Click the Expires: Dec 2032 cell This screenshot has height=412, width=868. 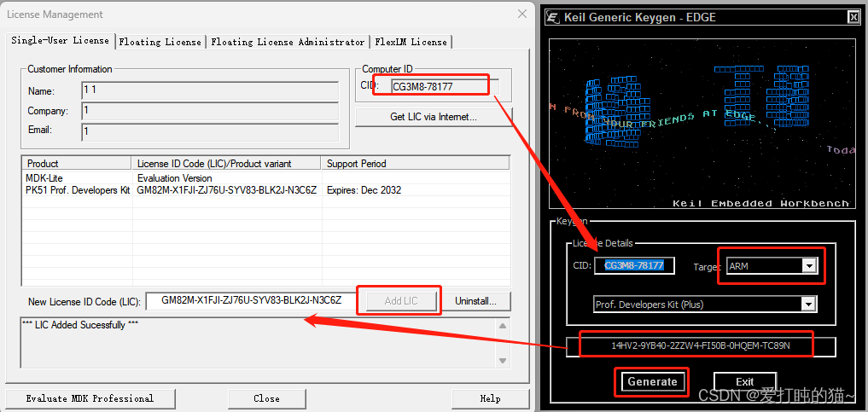tap(364, 190)
